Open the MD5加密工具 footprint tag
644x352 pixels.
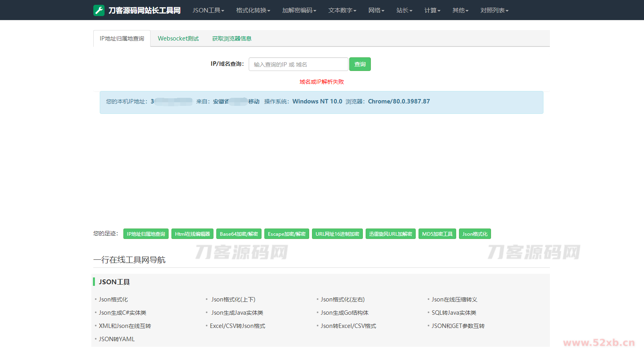[437, 234]
